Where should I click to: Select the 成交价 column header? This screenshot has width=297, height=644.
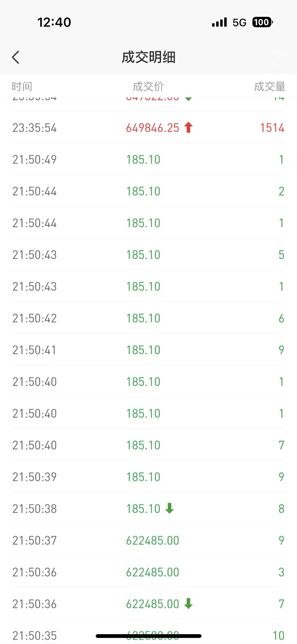[x=148, y=87]
